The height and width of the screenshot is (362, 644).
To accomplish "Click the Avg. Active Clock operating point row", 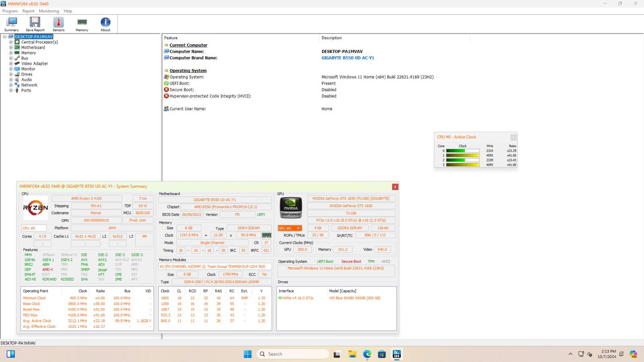I will click(x=87, y=321).
